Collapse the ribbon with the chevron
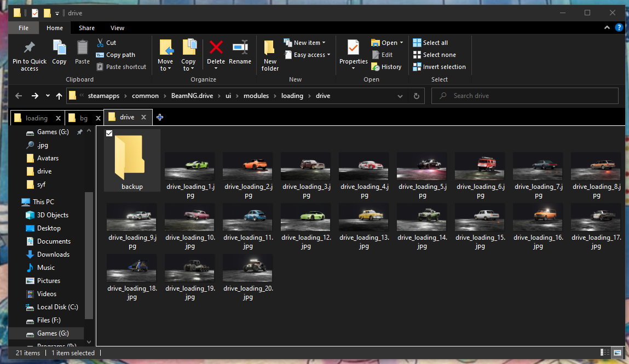Screen dimensions: 629x364 607,28
